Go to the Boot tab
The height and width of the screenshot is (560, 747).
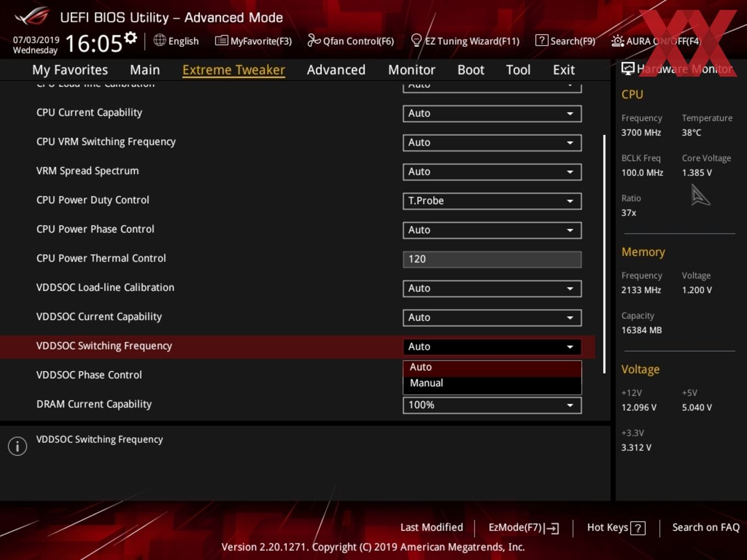coord(471,70)
